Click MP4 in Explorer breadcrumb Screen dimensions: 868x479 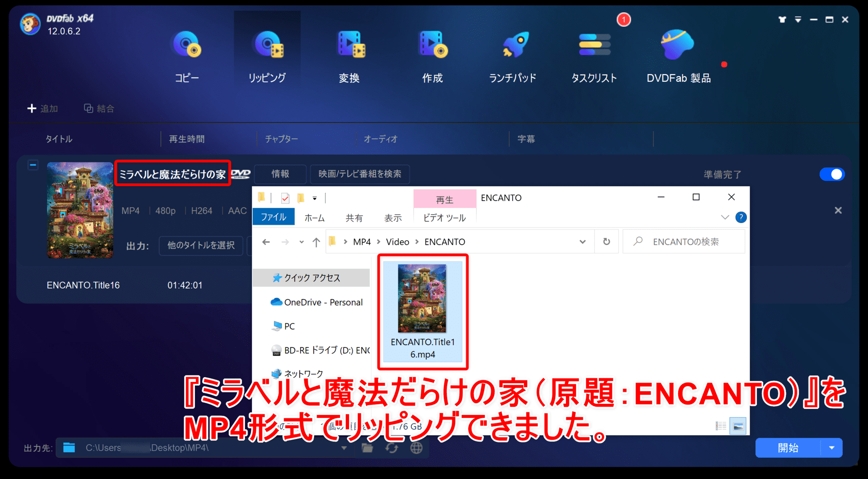(362, 242)
